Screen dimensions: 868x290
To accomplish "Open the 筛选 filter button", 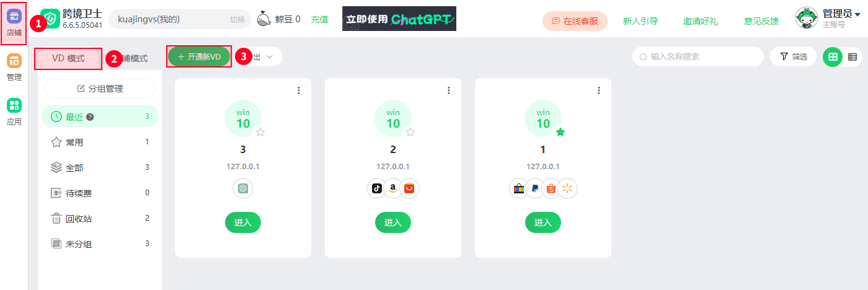I will 794,56.
